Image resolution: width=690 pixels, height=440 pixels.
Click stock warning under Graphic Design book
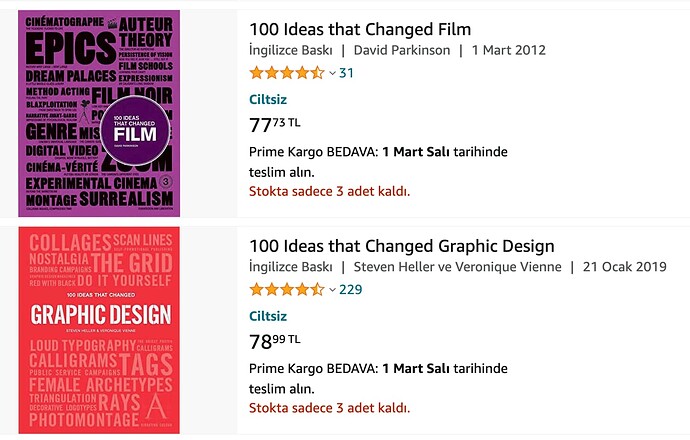click(329, 408)
